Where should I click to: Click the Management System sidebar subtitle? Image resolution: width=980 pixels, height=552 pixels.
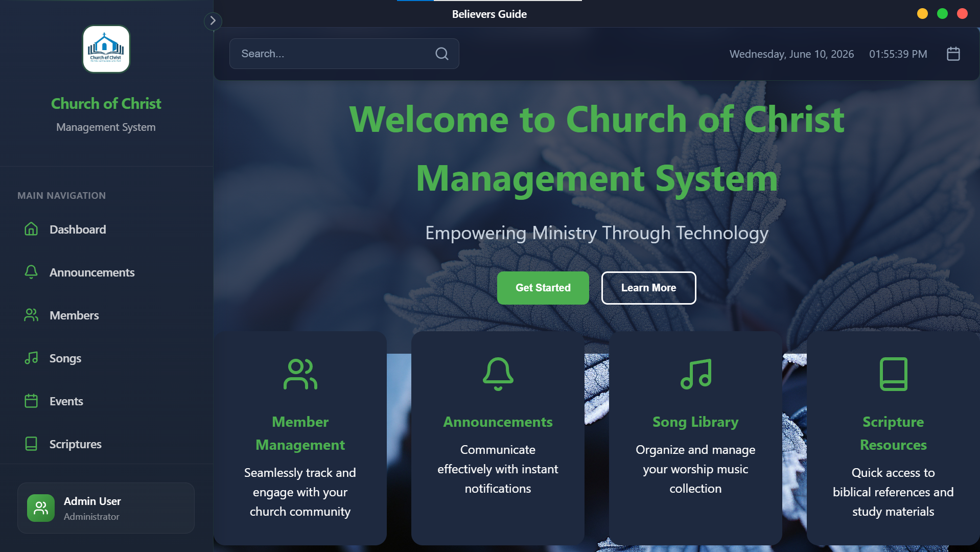(x=106, y=127)
